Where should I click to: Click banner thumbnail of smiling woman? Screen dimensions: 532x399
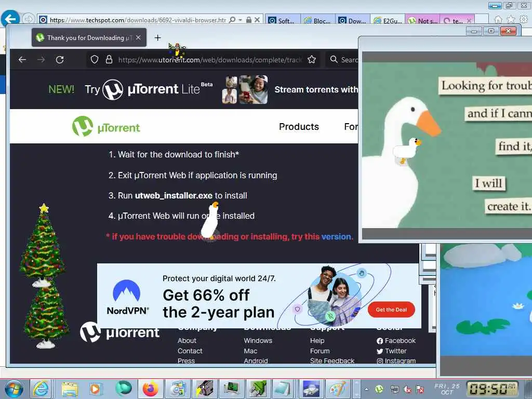tap(253, 89)
